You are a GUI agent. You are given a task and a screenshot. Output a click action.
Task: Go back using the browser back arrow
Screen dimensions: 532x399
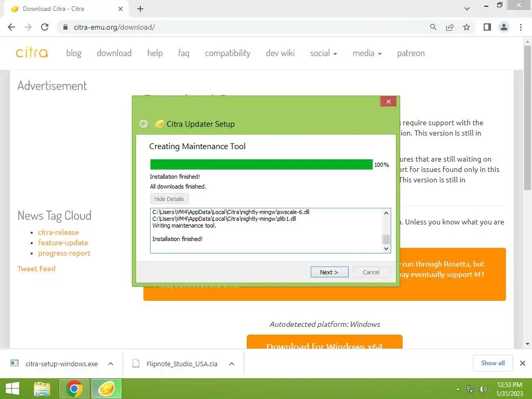[x=11, y=27]
